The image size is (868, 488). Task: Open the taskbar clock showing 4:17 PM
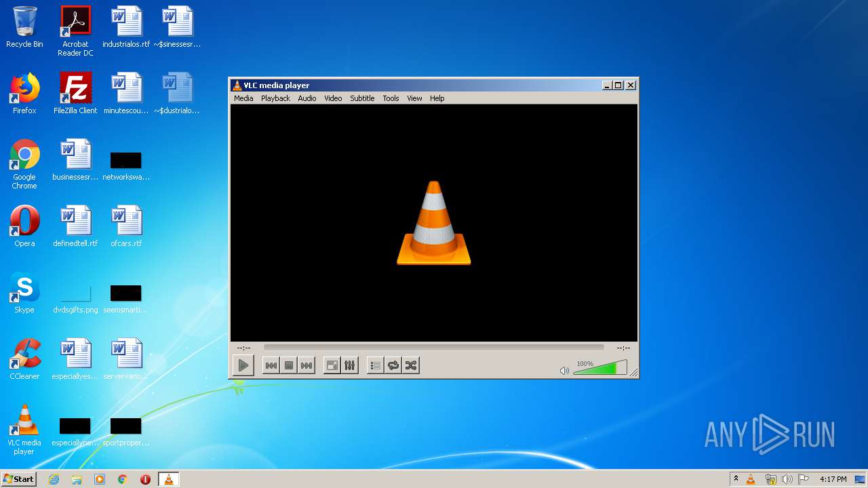tap(833, 479)
